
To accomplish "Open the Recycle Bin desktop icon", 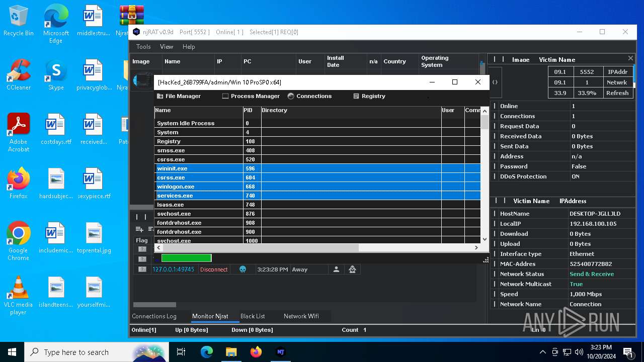I will [x=19, y=21].
